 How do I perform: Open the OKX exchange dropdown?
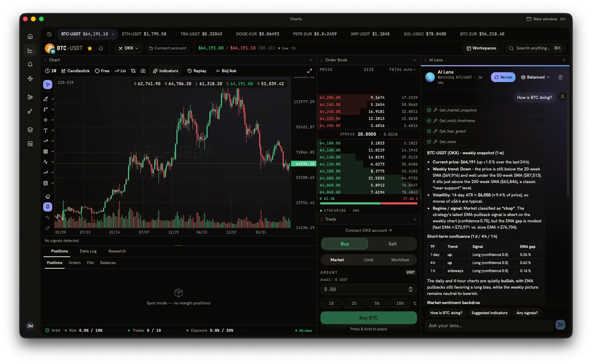[128, 48]
